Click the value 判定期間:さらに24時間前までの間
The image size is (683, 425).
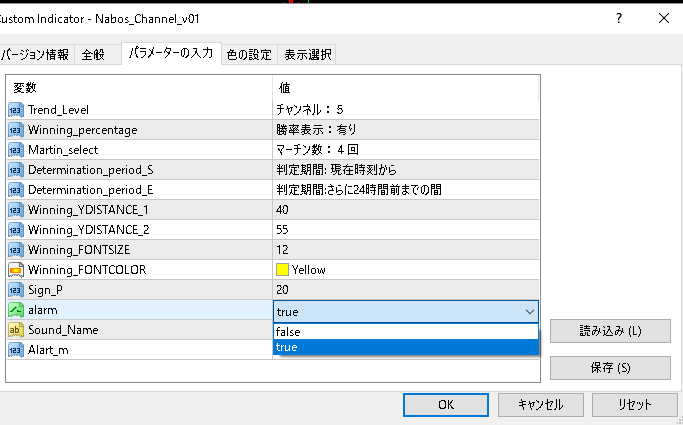359,190
